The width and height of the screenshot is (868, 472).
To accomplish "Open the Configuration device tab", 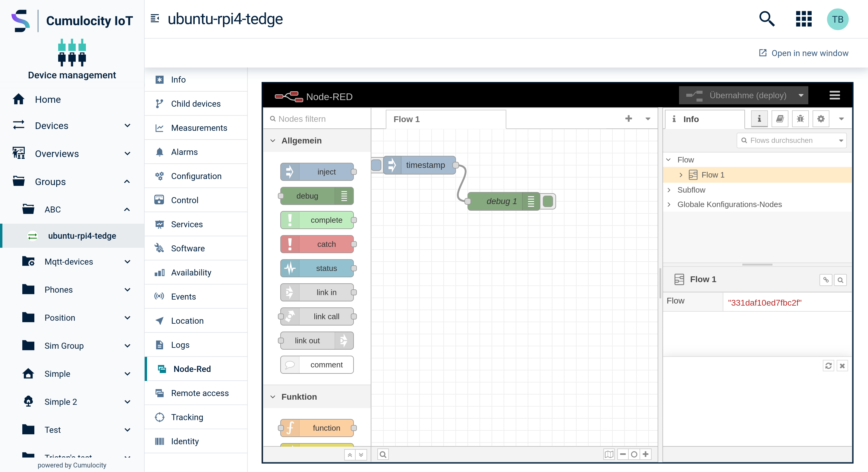I will (x=196, y=176).
